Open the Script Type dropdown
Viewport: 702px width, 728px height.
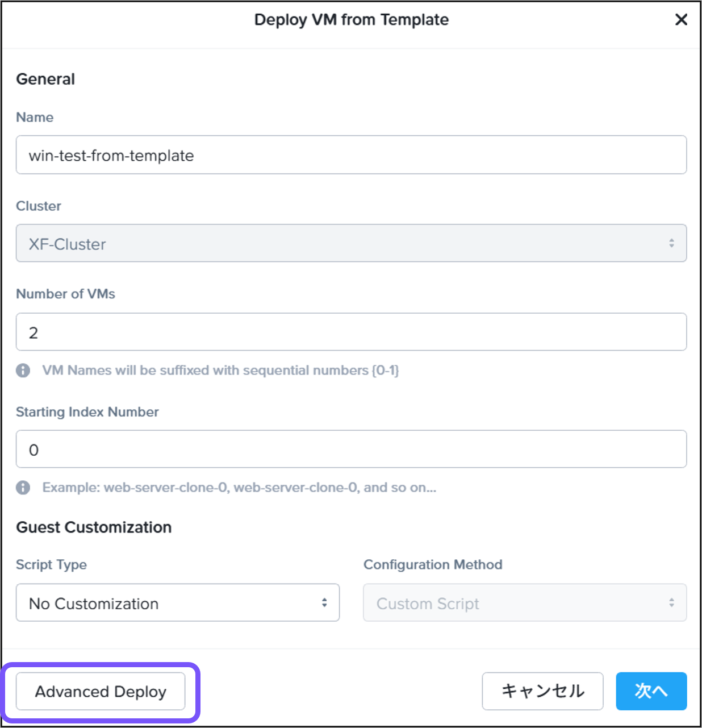(x=178, y=603)
